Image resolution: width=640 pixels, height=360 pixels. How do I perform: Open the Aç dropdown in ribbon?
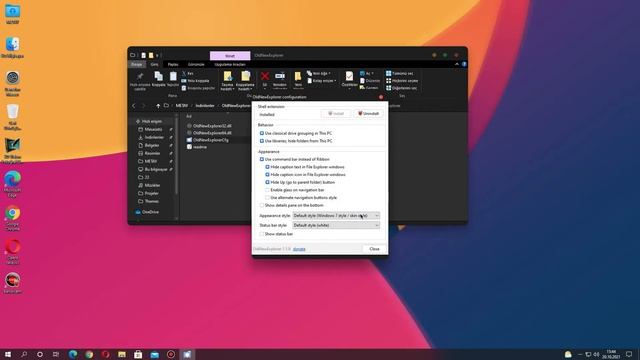click(x=367, y=73)
